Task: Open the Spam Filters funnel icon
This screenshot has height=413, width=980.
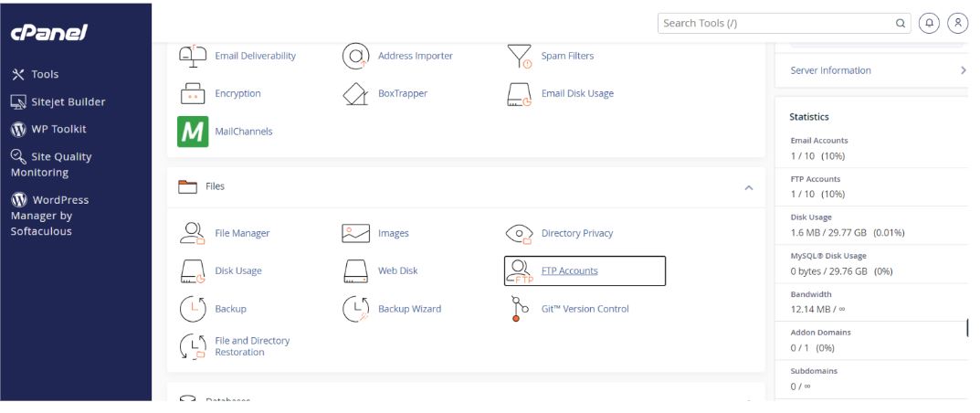Action: click(x=520, y=57)
